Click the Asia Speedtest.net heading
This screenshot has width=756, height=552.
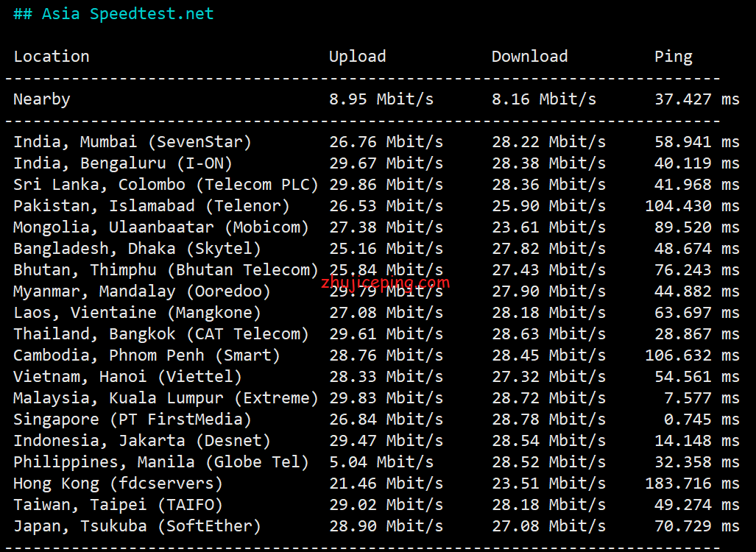click(x=113, y=14)
